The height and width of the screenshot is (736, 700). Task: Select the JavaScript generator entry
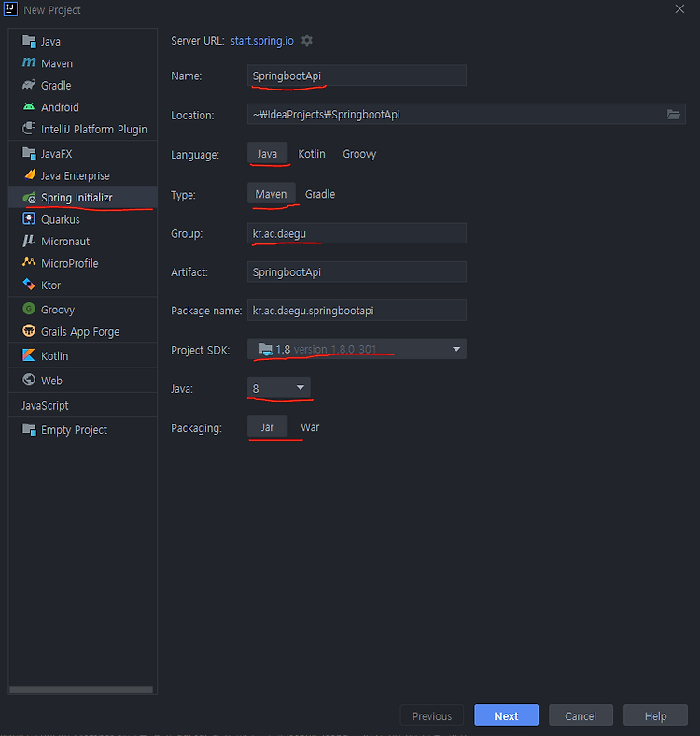click(x=83, y=405)
